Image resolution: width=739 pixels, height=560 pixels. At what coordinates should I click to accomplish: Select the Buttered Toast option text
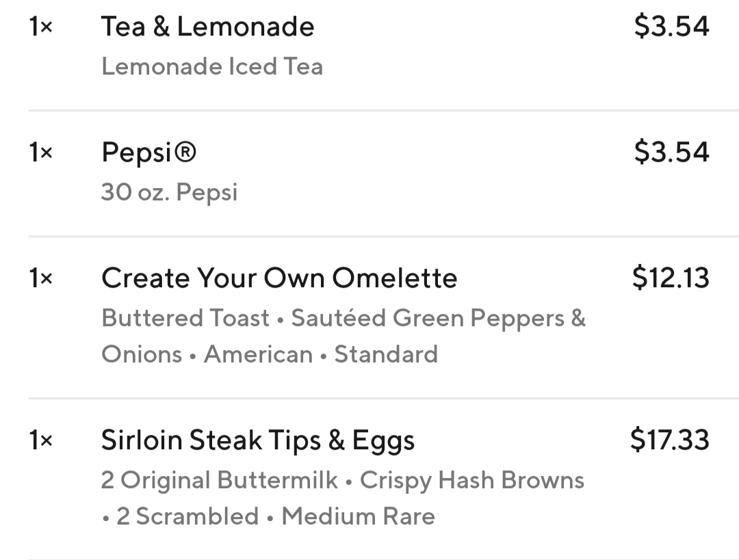pos(185,318)
